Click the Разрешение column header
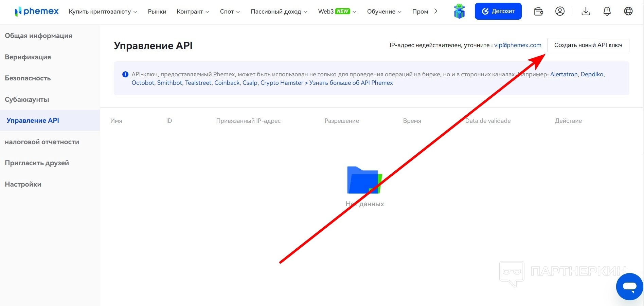Screen dimensions: 644x306 tap(342, 121)
